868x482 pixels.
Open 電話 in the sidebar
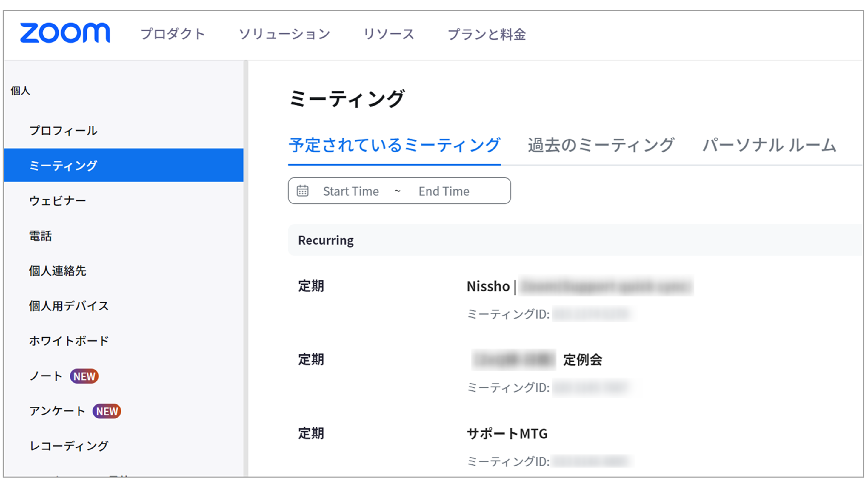click(40, 236)
